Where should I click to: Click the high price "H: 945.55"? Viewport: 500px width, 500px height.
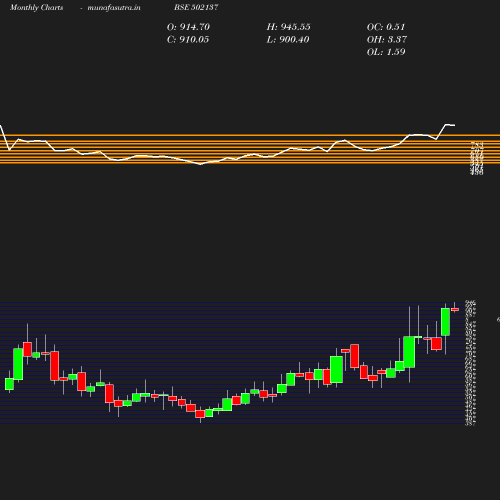[x=288, y=27]
